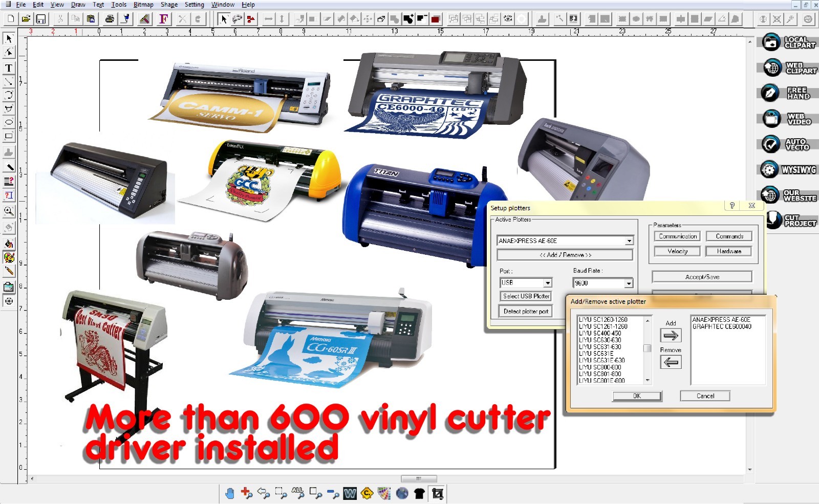The height and width of the screenshot is (504, 819).
Task: Open the Tools menu
Action: [x=119, y=5]
